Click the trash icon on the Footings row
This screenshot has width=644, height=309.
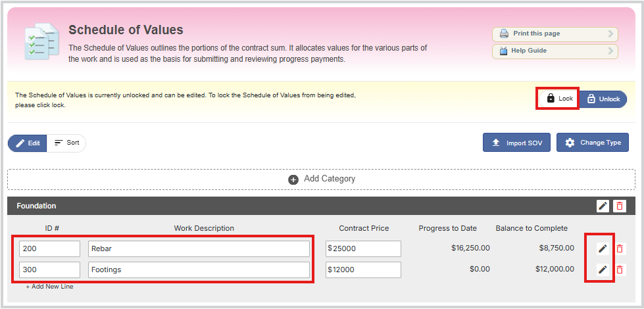[620, 270]
